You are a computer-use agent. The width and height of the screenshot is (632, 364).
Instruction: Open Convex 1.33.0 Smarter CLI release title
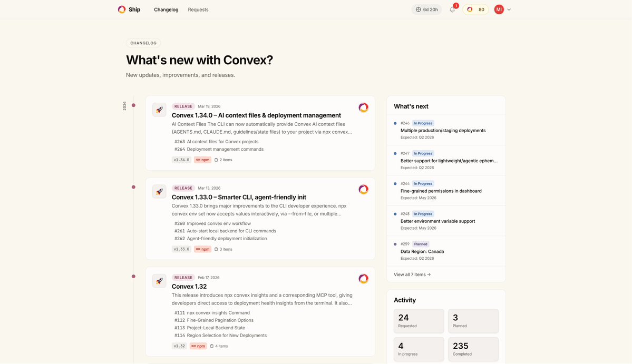coord(239,197)
